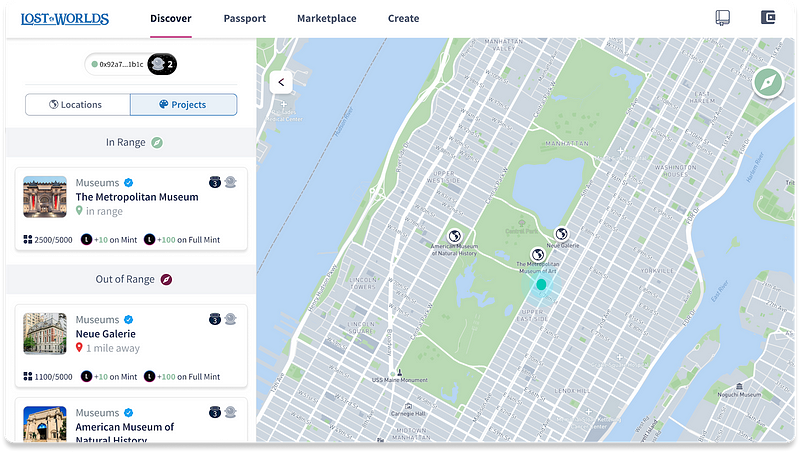Click the Carnegie Hall map icon
The height and width of the screenshot is (453, 800).
(x=408, y=407)
